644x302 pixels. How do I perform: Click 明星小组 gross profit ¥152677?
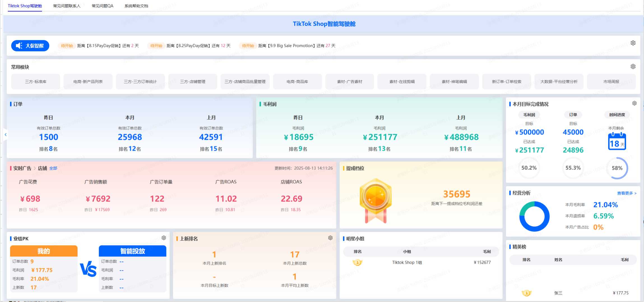(x=482, y=262)
